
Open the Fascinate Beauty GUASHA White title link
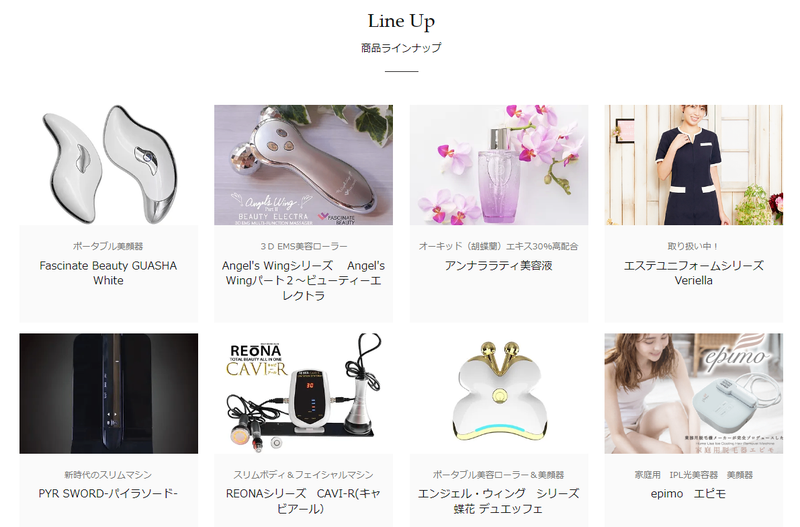tap(108, 273)
